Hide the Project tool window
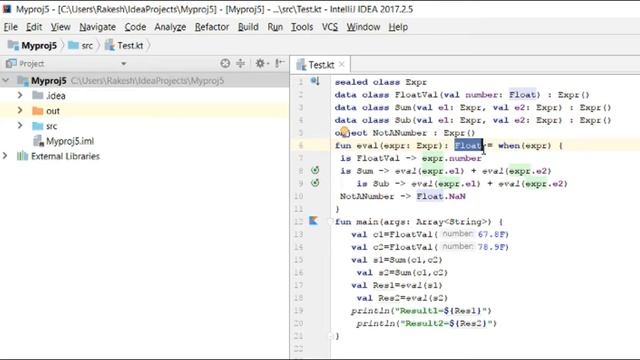The image size is (640, 360). coord(280,63)
